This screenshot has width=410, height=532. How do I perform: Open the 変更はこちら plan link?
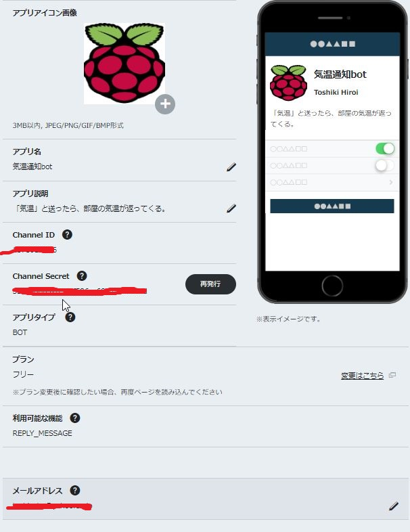click(x=362, y=376)
